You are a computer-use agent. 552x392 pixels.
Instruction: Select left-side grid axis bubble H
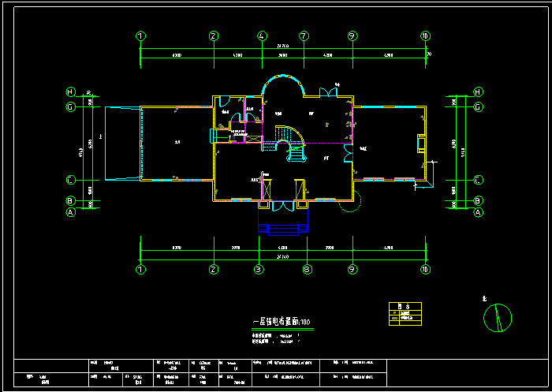[x=70, y=92]
